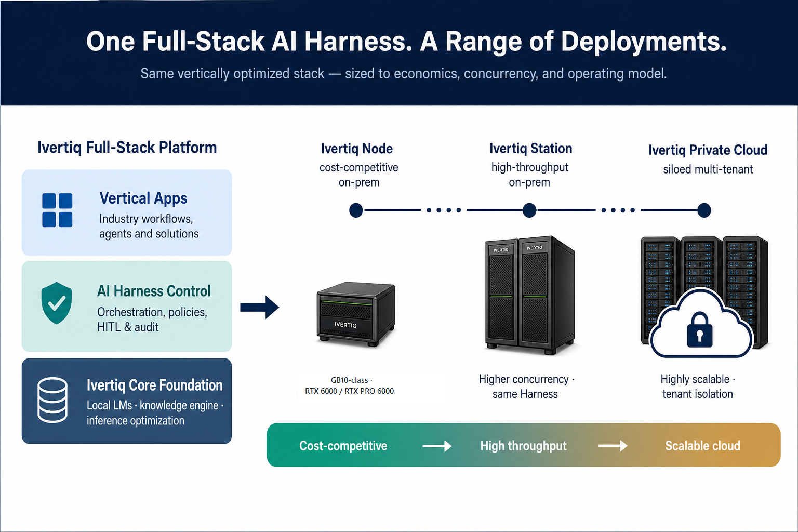Click the Cost-competitive label in gradient bar
798x532 pixels.
coord(343,446)
